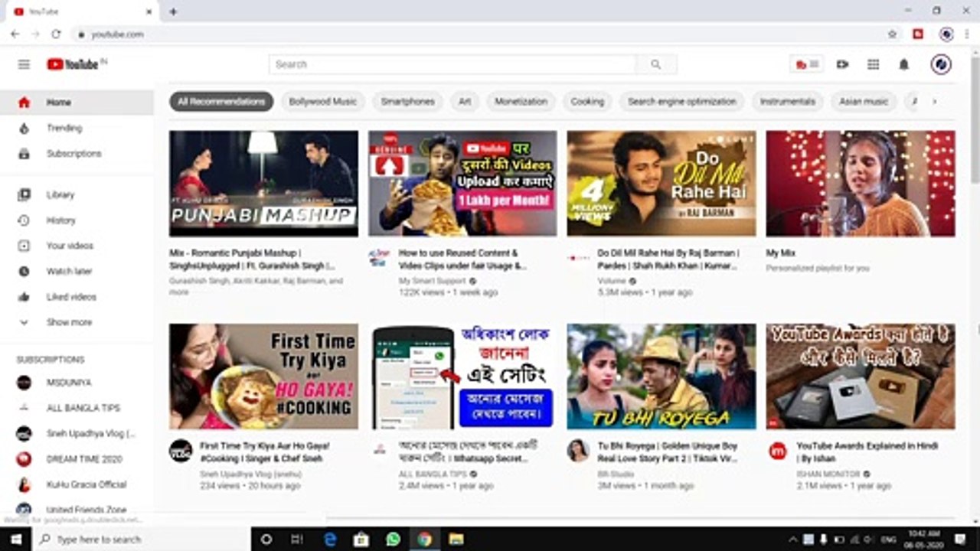Image resolution: width=980 pixels, height=551 pixels.
Task: Select the Instrumentals chip
Action: pyautogui.click(x=788, y=101)
